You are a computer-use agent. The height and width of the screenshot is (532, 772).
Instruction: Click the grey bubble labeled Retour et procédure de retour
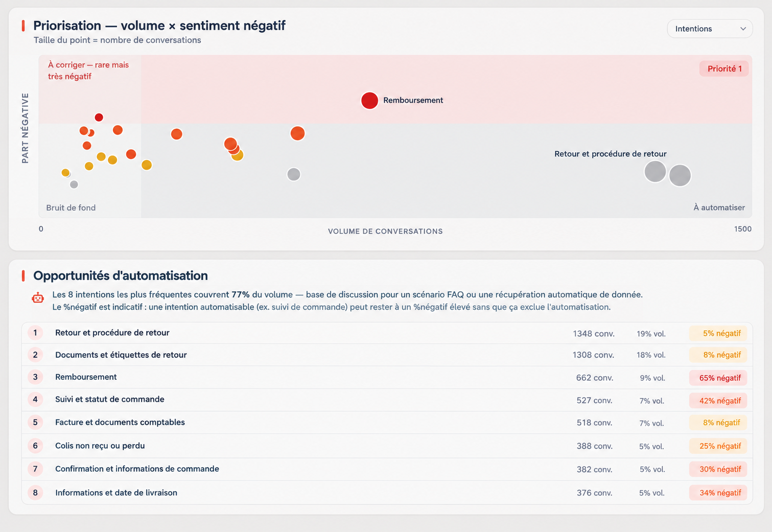pyautogui.click(x=655, y=172)
